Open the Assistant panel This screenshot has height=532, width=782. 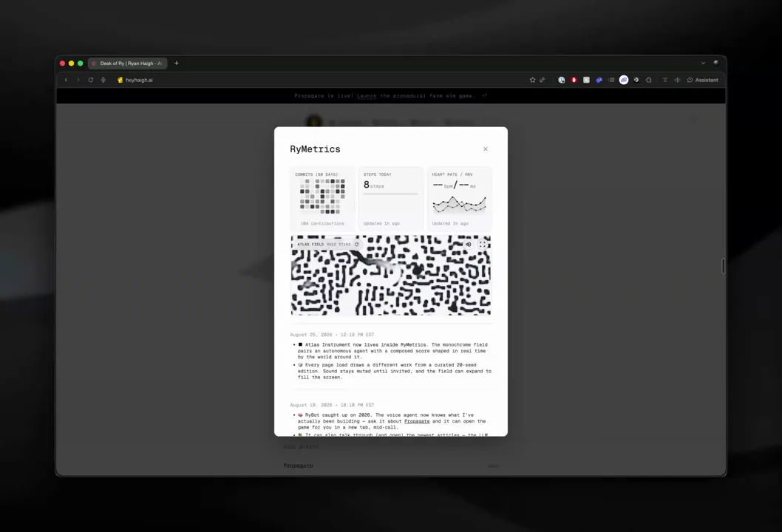tap(703, 80)
